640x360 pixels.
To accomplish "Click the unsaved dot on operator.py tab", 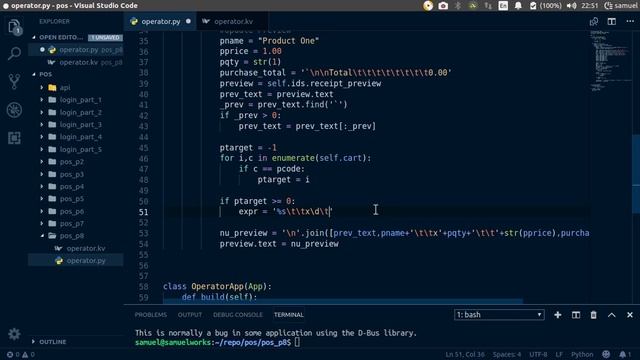I will pyautogui.click(x=188, y=21).
